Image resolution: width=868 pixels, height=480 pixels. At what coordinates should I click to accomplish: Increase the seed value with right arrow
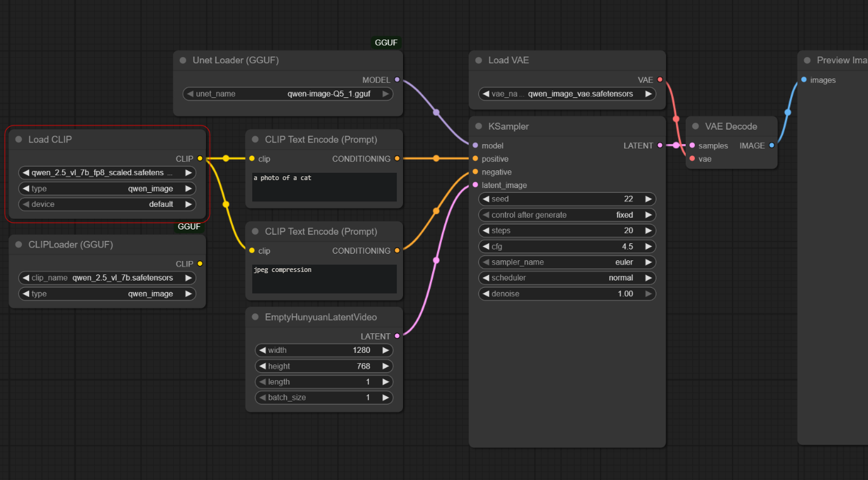(649, 199)
